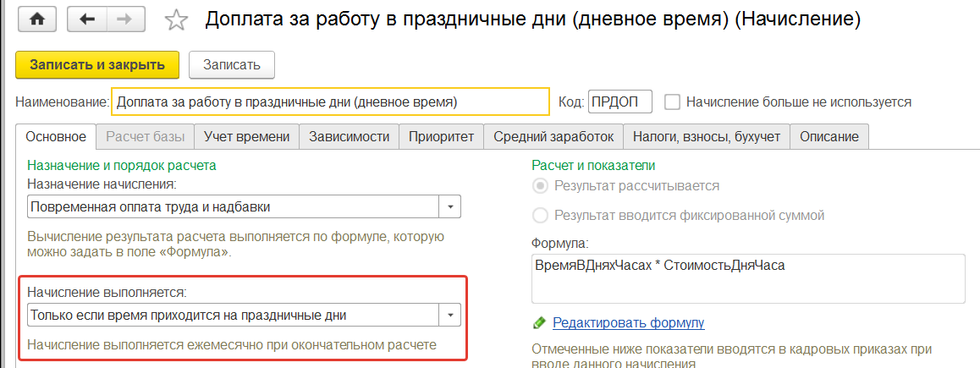Open the 'Средний заработок' tab

(x=553, y=136)
